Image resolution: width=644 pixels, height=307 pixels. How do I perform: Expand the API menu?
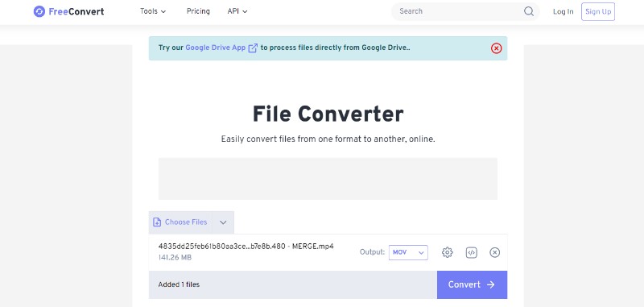click(237, 11)
